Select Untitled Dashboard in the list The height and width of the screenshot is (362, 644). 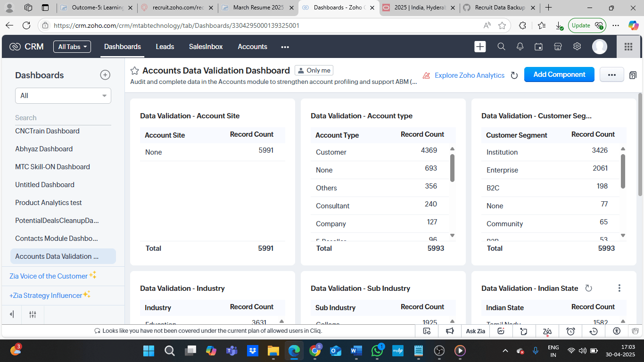click(x=45, y=185)
